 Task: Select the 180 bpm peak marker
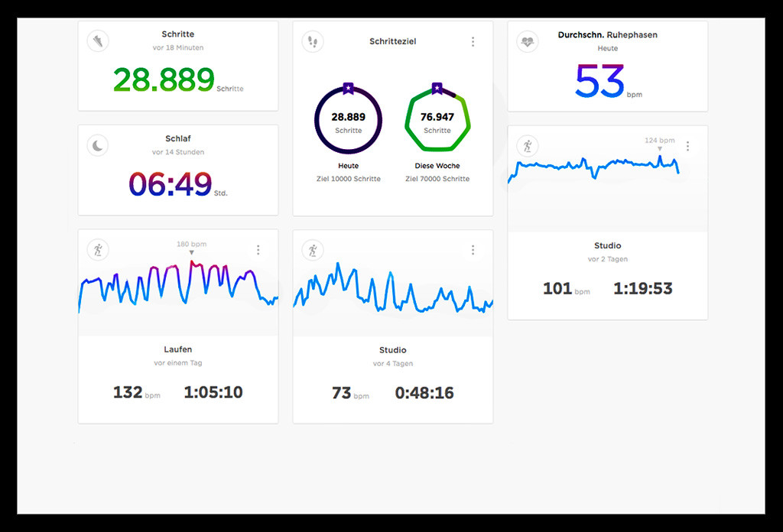[x=191, y=252]
